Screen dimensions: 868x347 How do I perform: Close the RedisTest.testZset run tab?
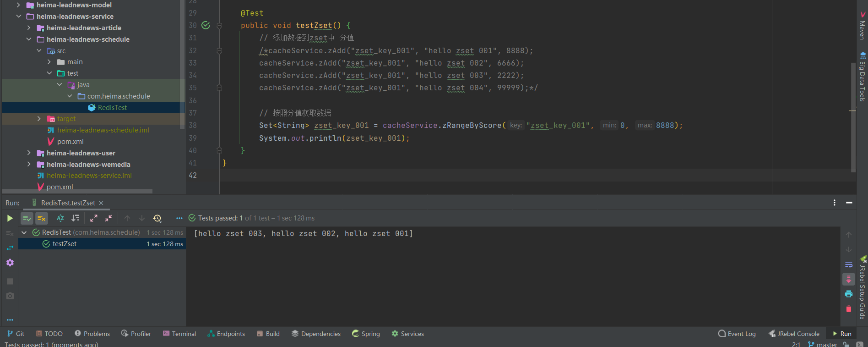(x=101, y=203)
